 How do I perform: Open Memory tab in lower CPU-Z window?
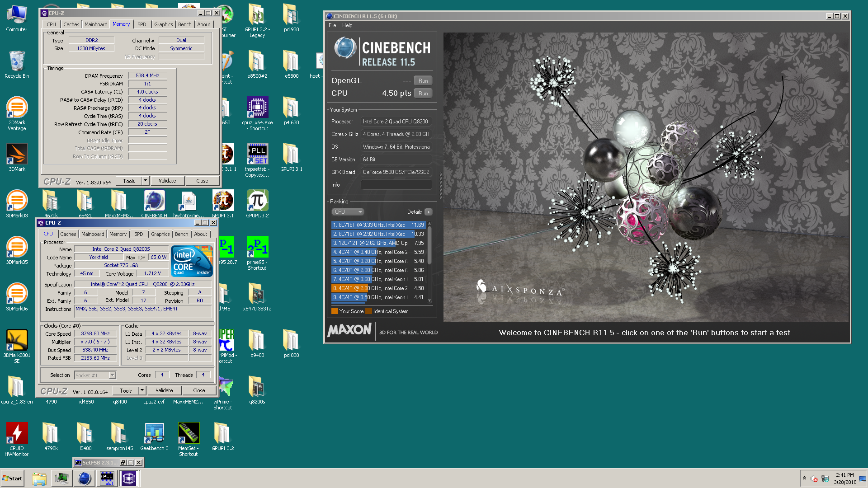pos(118,234)
